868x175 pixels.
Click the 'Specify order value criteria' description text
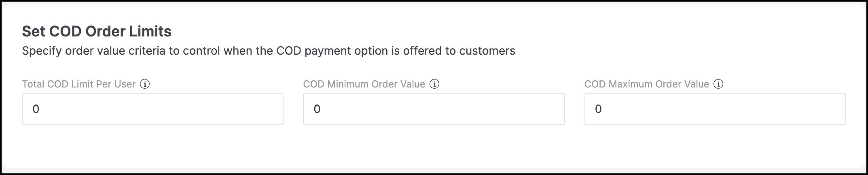(269, 51)
